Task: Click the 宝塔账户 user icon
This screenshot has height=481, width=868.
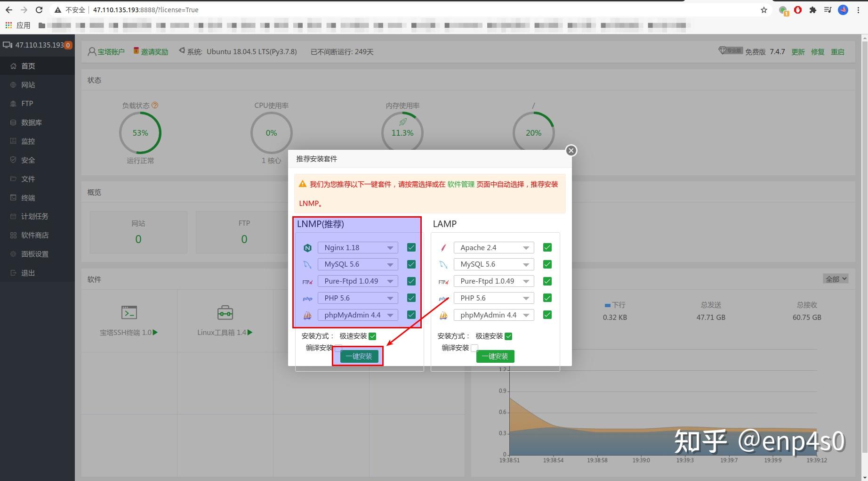Action: (x=92, y=52)
